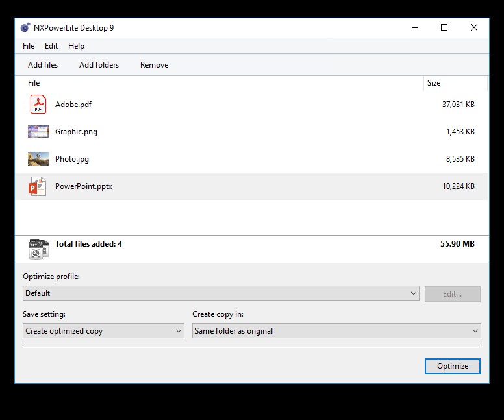Image resolution: width=504 pixels, height=420 pixels.
Task: Open the Save setting dropdown
Action: click(x=104, y=331)
